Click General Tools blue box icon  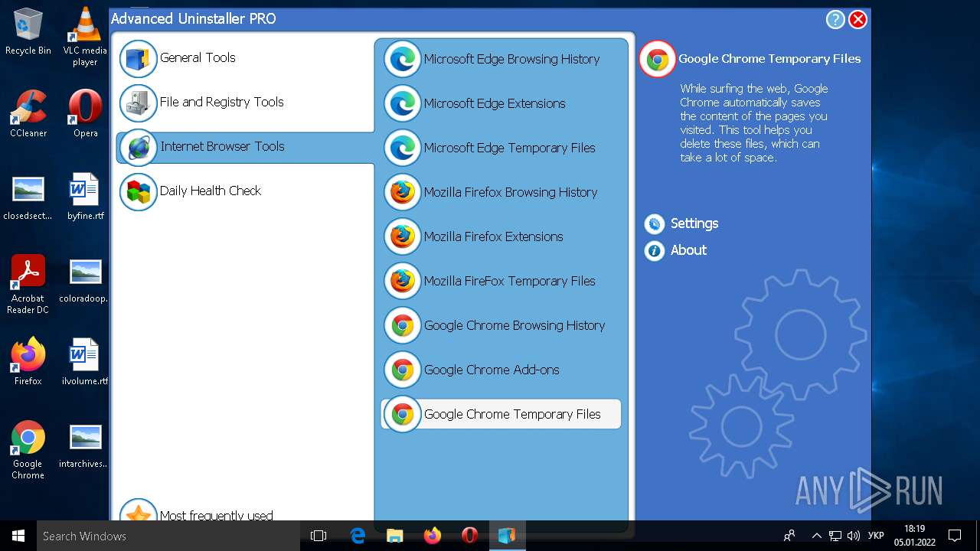coord(139,59)
